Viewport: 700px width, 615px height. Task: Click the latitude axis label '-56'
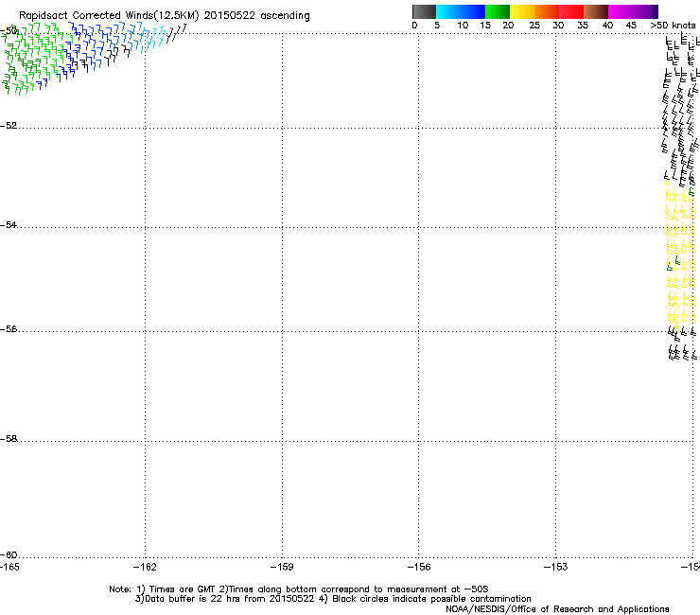coord(9,329)
